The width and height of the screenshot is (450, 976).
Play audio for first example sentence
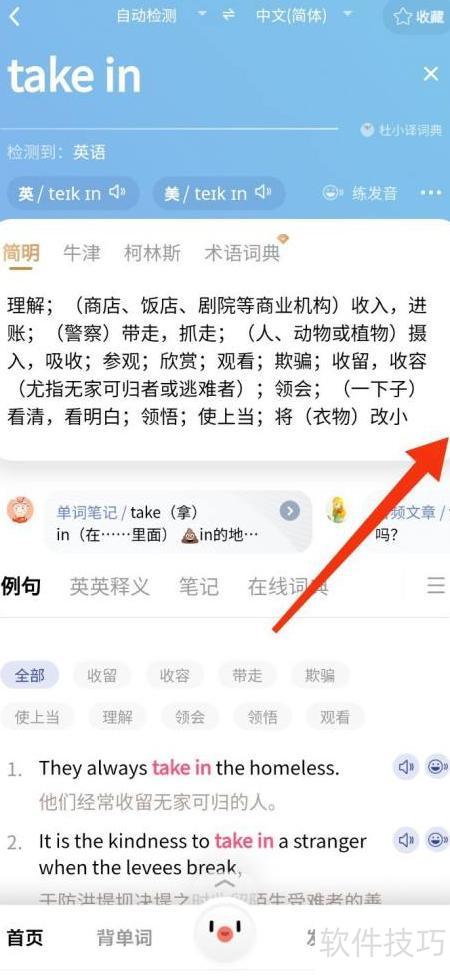coord(406,767)
